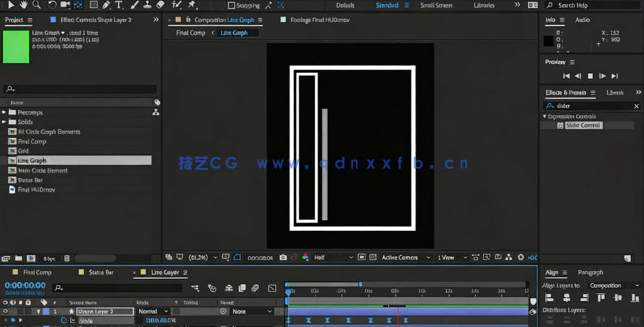This screenshot has height=327, width=644.
Task: Align layers to the left edge
Action: (549, 298)
